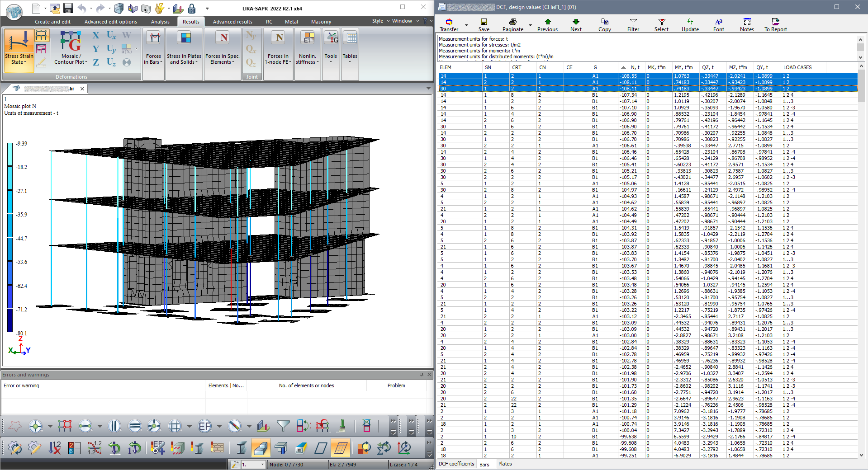Open the Forces in Bars menu
The width and height of the screenshot is (868, 470).
153,59
